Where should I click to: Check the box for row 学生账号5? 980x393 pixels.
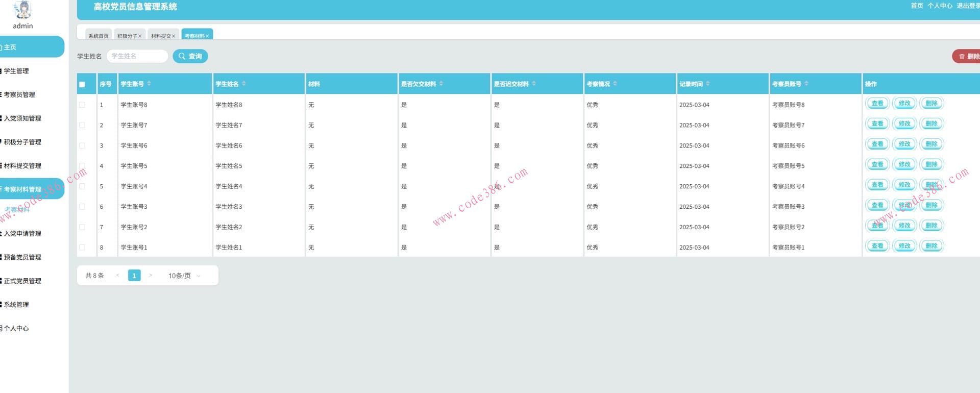[x=82, y=166]
